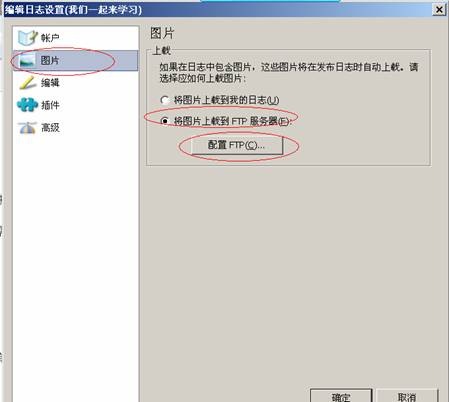449x402 pixels.
Task: Click the 帐户 notebook icon in sidebar
Action: click(27, 38)
